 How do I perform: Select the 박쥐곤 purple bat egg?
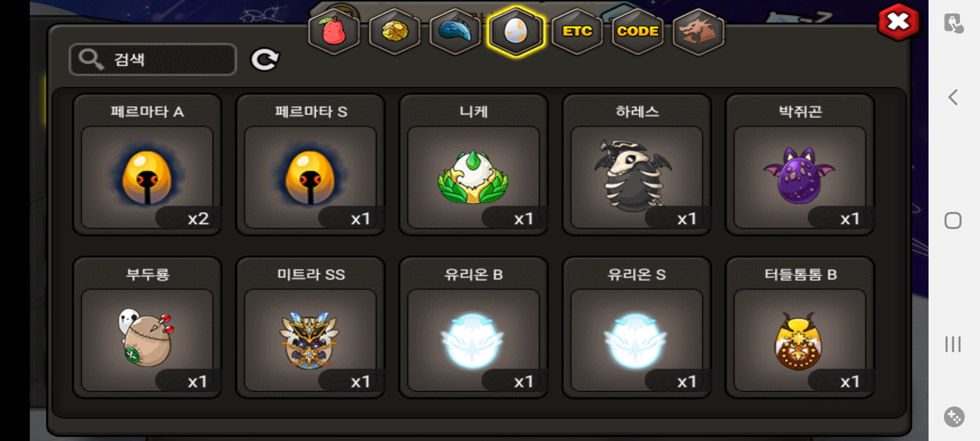pyautogui.click(x=800, y=165)
